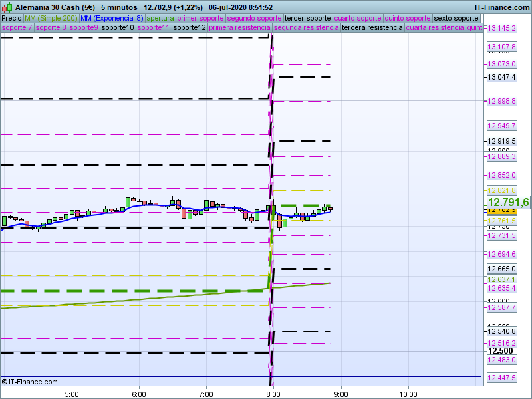
Task: Select the soporte10 label
Action: click(x=117, y=28)
